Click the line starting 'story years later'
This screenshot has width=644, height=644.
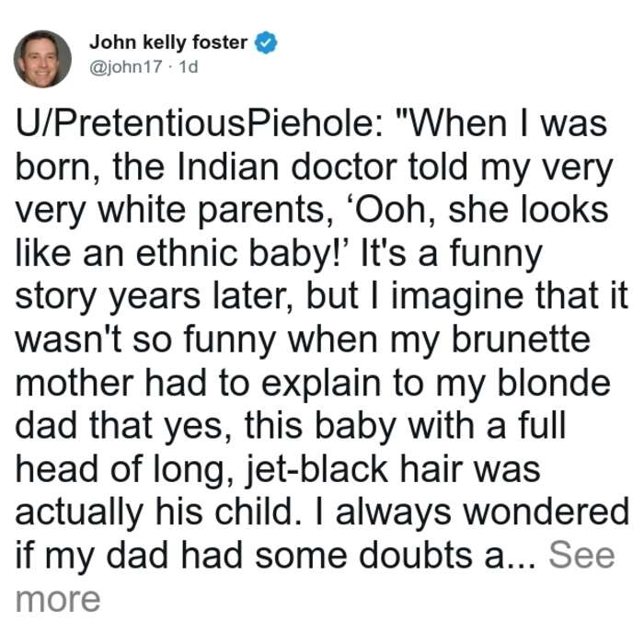tap(322, 296)
